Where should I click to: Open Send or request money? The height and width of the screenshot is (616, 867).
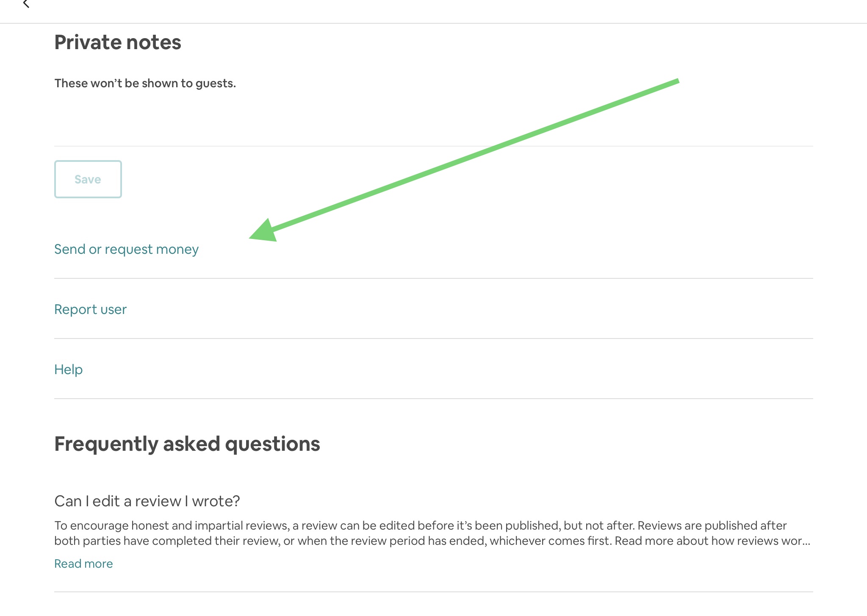pos(126,249)
